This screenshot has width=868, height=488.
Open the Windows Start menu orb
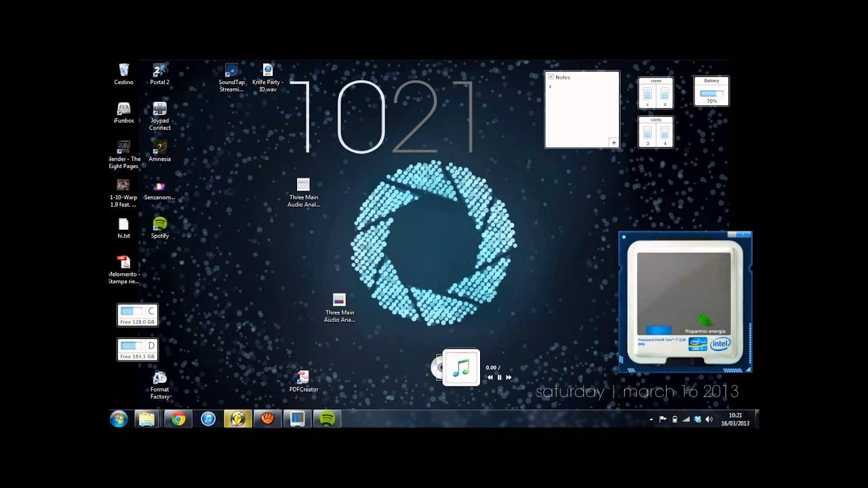coord(119,420)
